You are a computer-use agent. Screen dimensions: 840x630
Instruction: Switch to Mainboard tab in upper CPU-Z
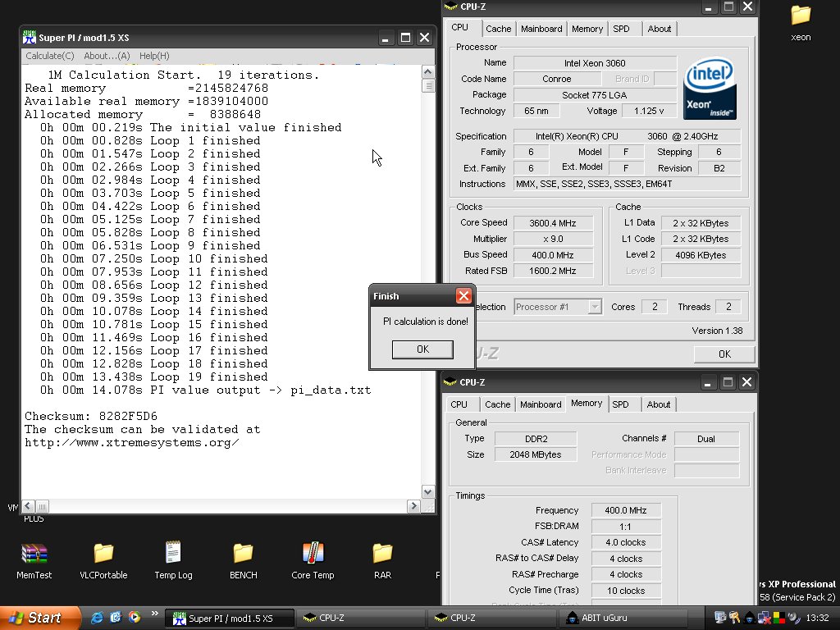click(541, 29)
